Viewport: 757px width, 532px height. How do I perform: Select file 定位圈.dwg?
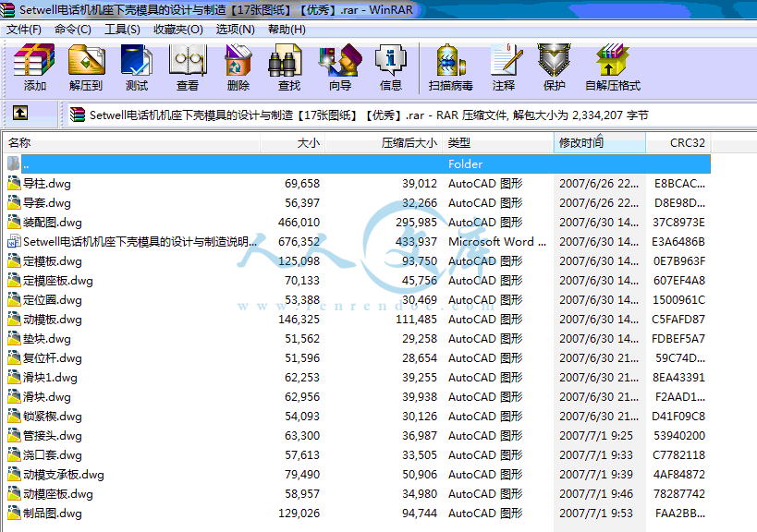(53, 299)
